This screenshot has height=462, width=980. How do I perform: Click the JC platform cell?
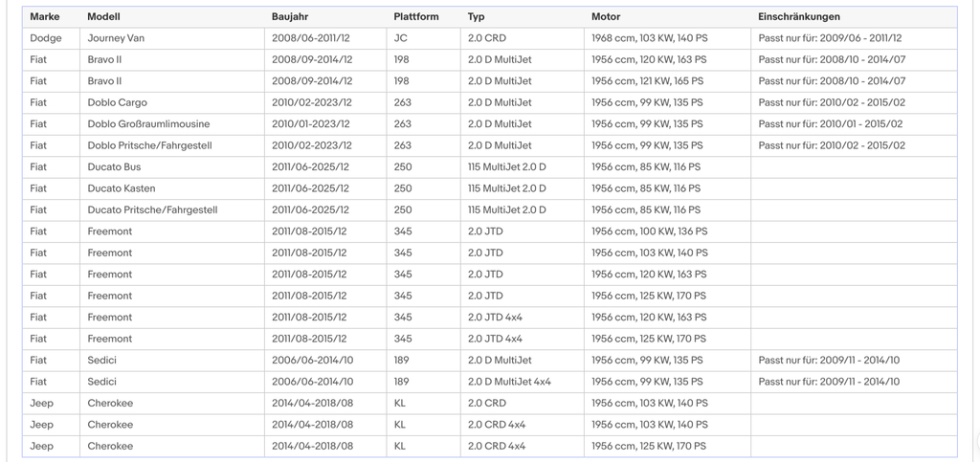[x=423, y=38]
